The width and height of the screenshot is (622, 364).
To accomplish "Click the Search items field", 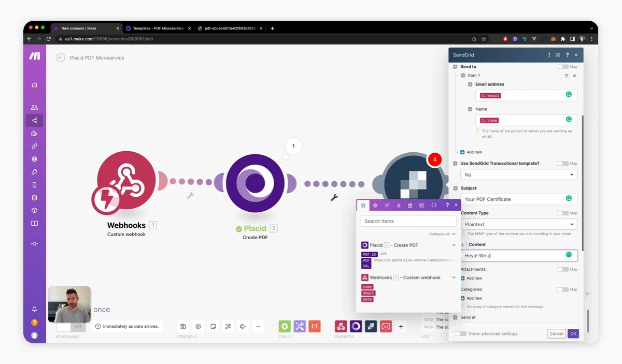I will (x=408, y=221).
